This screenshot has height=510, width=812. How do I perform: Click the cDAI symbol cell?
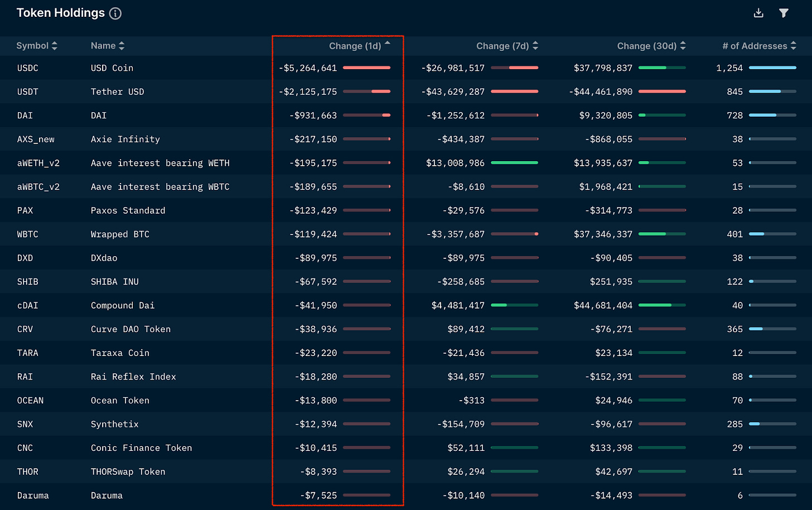pyautogui.click(x=28, y=306)
